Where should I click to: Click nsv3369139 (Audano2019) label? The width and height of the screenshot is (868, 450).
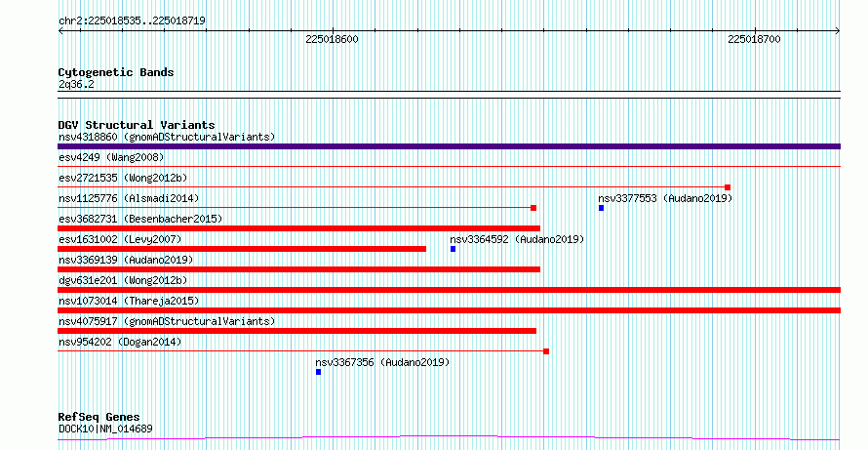coord(126,260)
